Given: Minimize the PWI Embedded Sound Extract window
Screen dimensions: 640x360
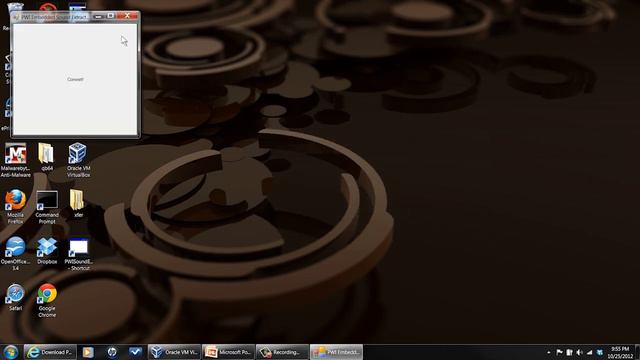Looking at the screenshot, I should [x=98, y=16].
